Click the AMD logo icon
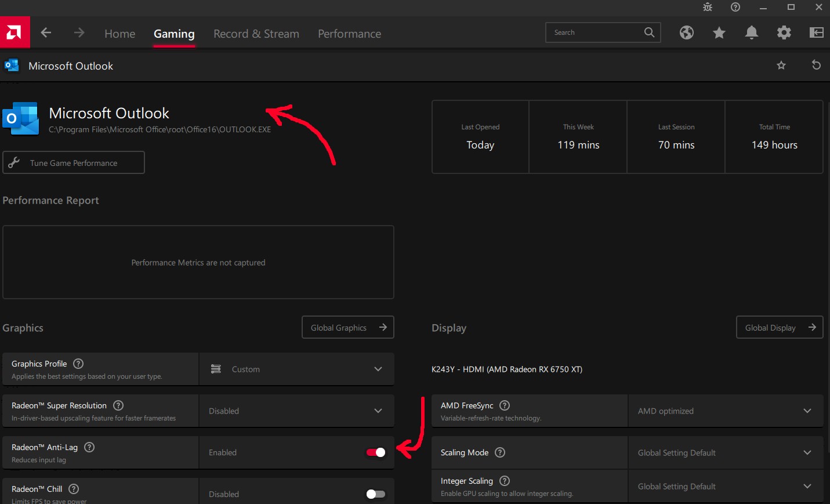The height and width of the screenshot is (504, 830). pos(15,33)
